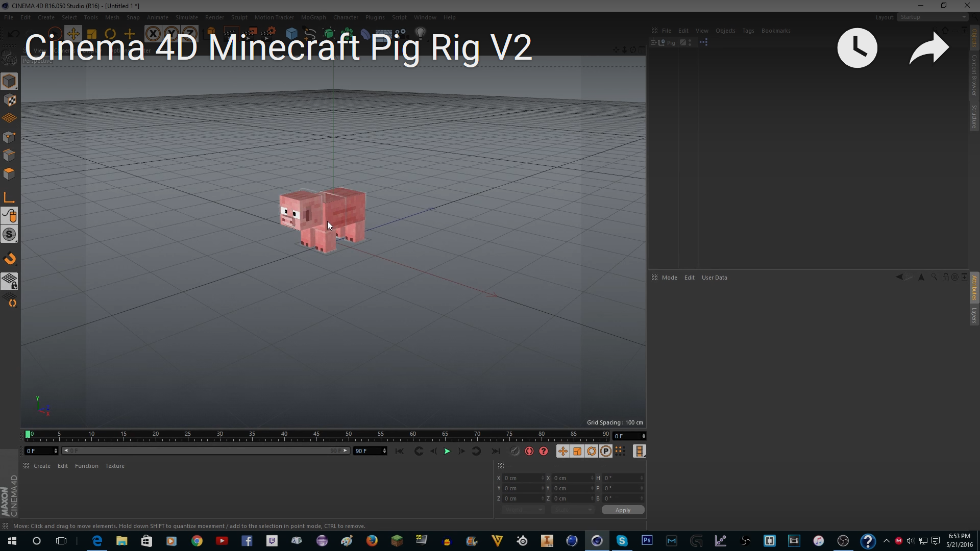Select the Pig object in Object Manager
The height and width of the screenshot is (551, 980).
[x=671, y=43]
